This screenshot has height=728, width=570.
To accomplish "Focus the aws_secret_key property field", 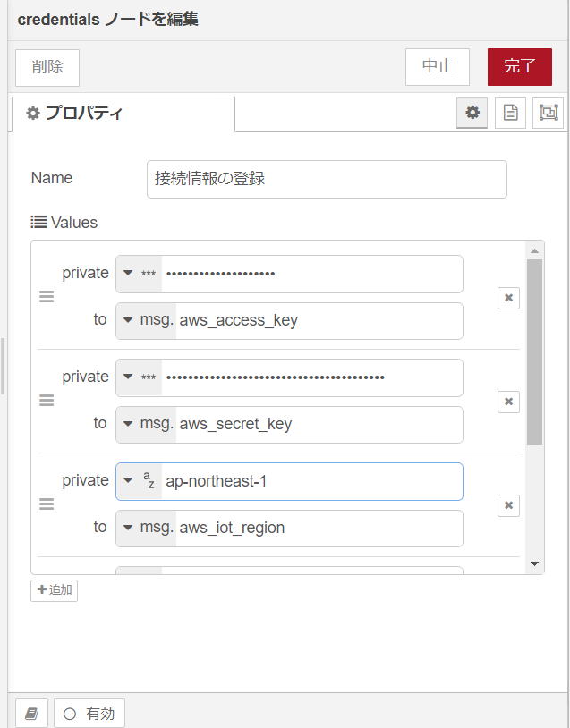I will [x=319, y=424].
